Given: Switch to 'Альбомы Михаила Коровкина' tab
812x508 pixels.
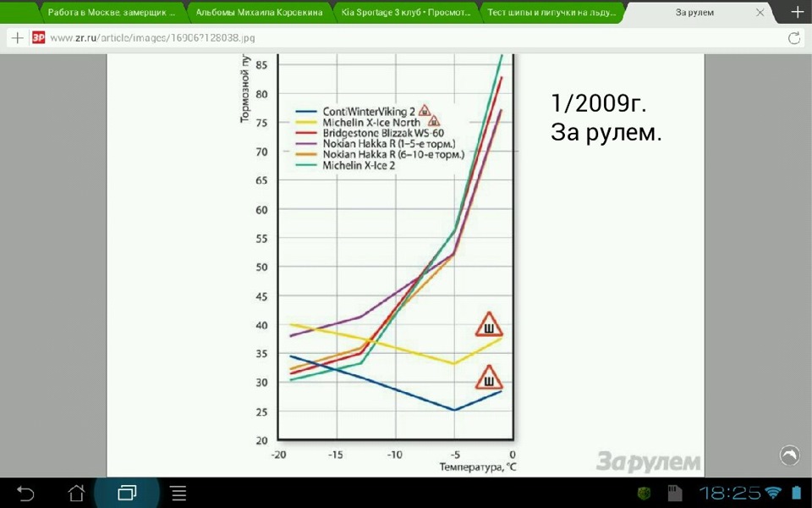Looking at the screenshot, I should click(259, 13).
